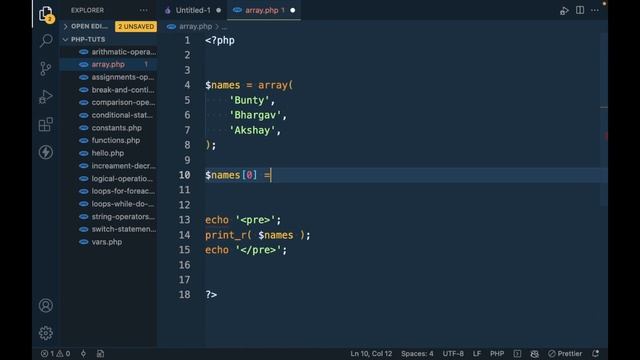This screenshot has height=360, width=640.
Task: Change encoding via UTF-8
Action: 453,353
